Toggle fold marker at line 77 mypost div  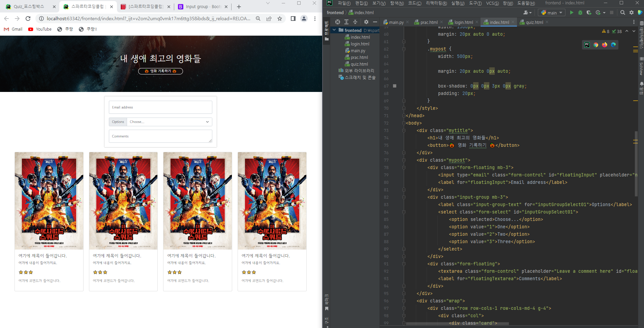tap(404, 160)
